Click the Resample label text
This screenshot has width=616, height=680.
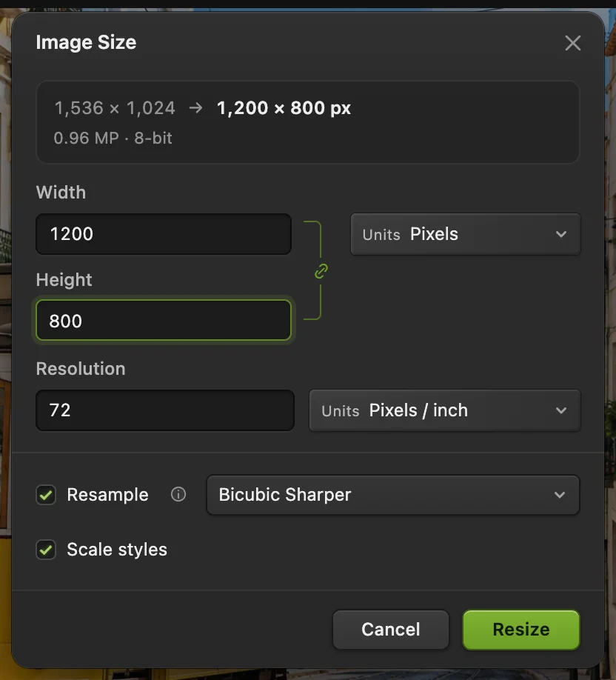tap(107, 495)
